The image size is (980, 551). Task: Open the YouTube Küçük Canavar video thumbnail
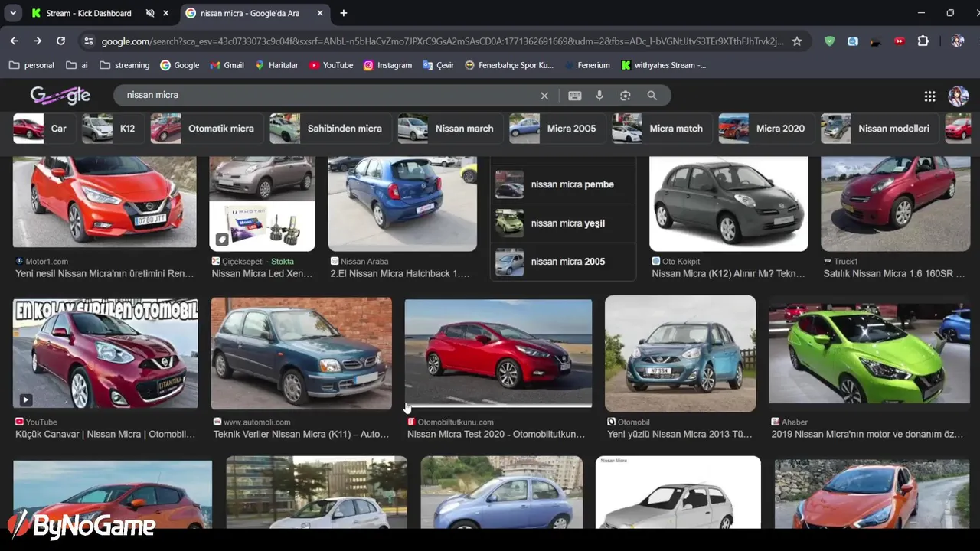coord(106,354)
